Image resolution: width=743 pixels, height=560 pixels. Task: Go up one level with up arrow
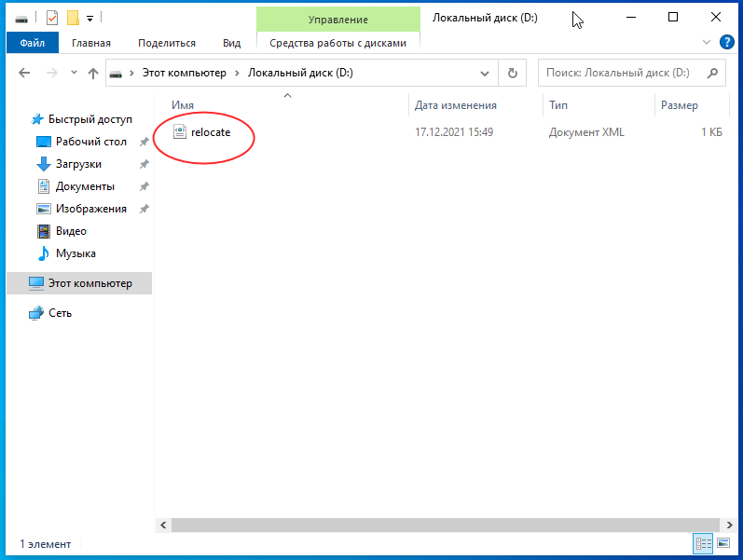point(93,73)
